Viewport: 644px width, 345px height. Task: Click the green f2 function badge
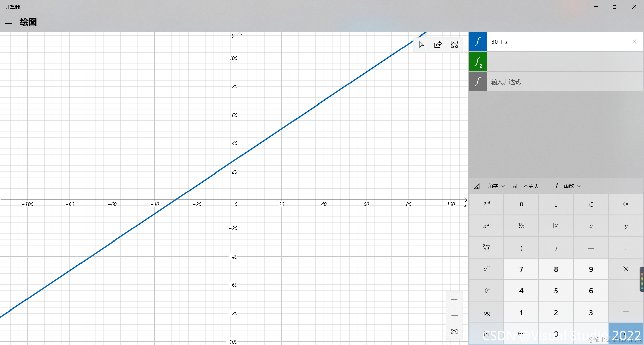pos(478,62)
